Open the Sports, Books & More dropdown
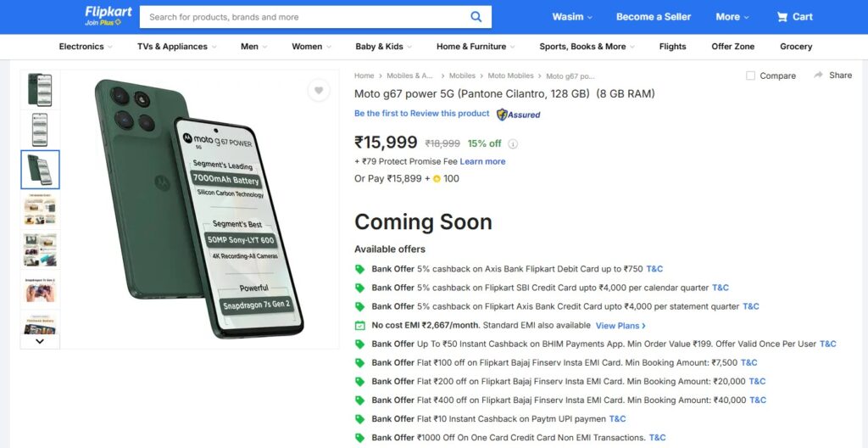The width and height of the screenshot is (868, 448). (x=587, y=47)
